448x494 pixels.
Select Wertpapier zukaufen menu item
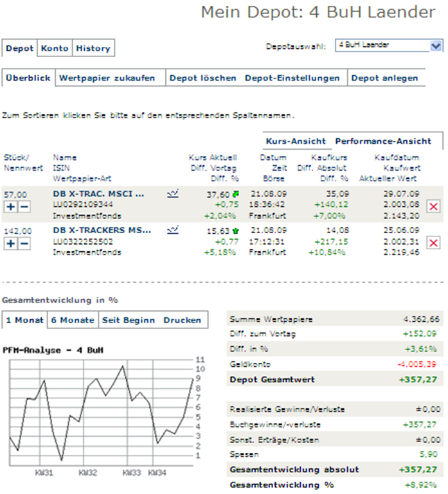pos(107,78)
